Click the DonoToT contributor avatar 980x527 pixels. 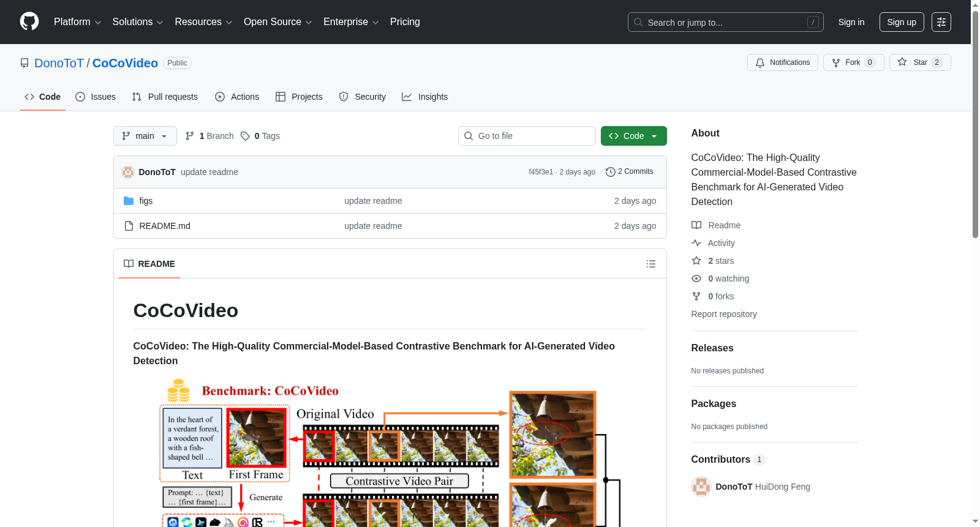pyautogui.click(x=701, y=487)
